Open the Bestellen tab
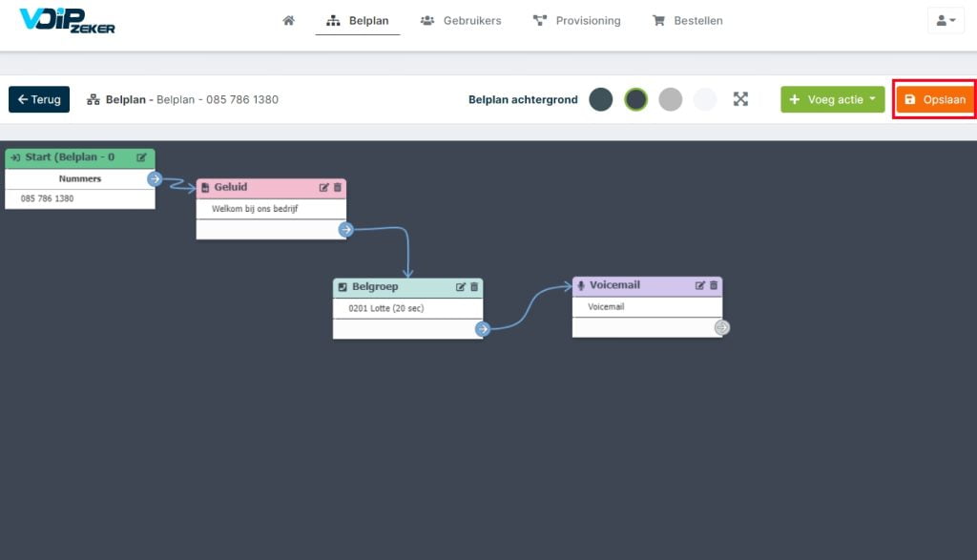Image resolution: width=977 pixels, height=560 pixels. pos(687,21)
